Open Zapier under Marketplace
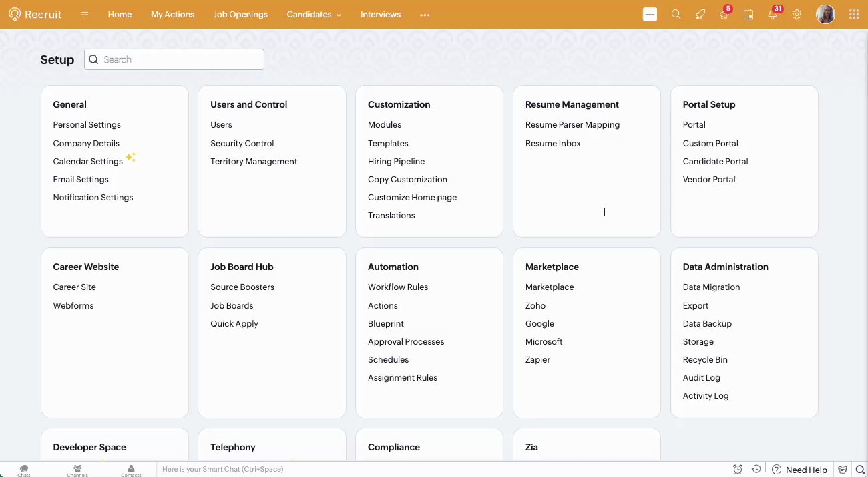 [x=537, y=360]
